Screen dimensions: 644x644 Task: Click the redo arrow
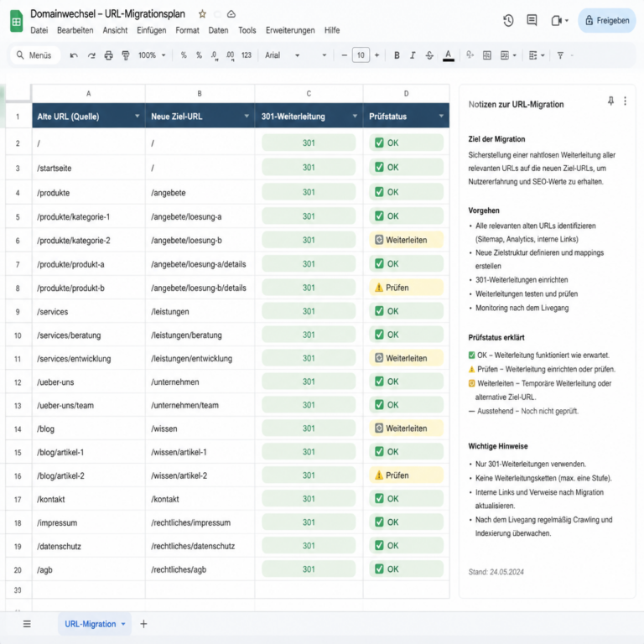pos(91,55)
